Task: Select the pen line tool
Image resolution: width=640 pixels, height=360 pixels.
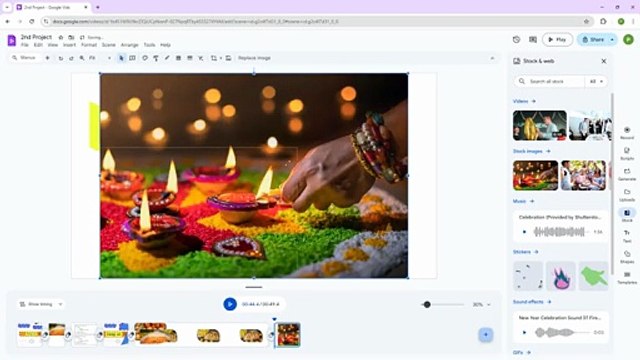Action: (x=167, y=58)
